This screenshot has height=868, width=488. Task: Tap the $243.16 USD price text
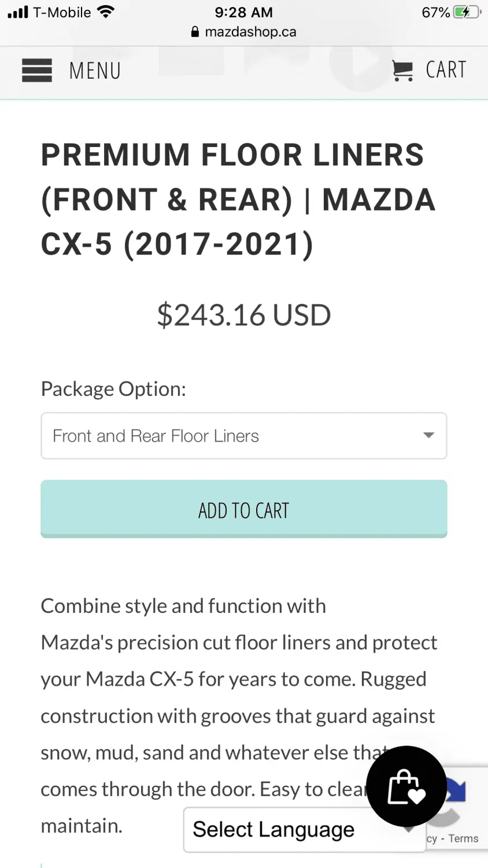tap(244, 315)
